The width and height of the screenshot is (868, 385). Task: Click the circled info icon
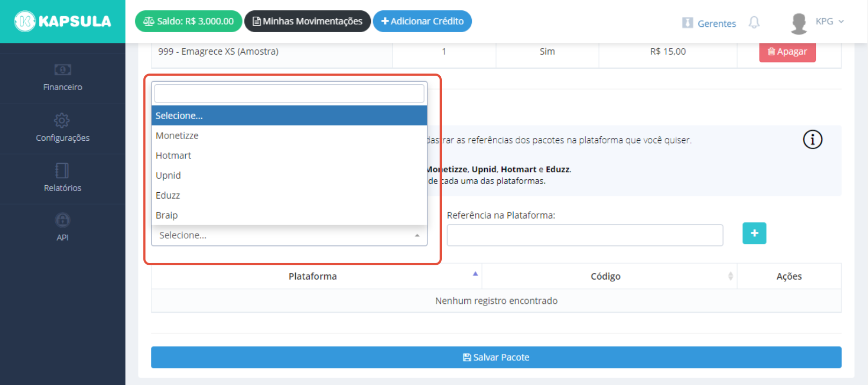[813, 140]
